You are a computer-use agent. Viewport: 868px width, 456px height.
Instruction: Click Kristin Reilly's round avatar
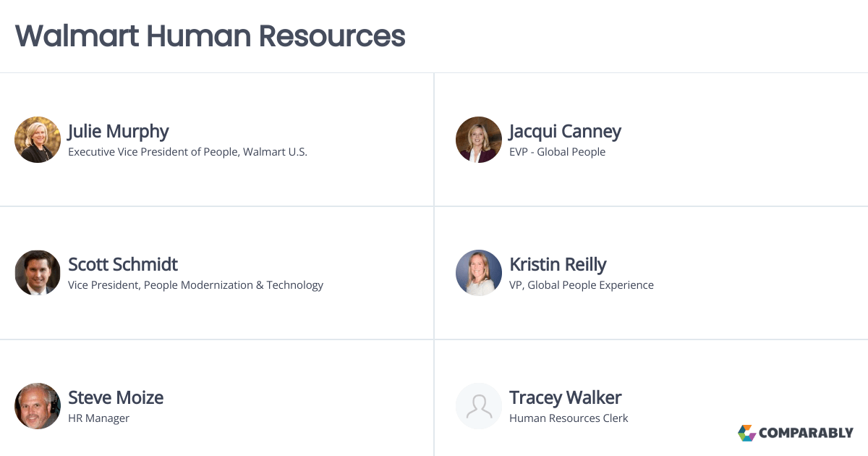click(x=479, y=273)
